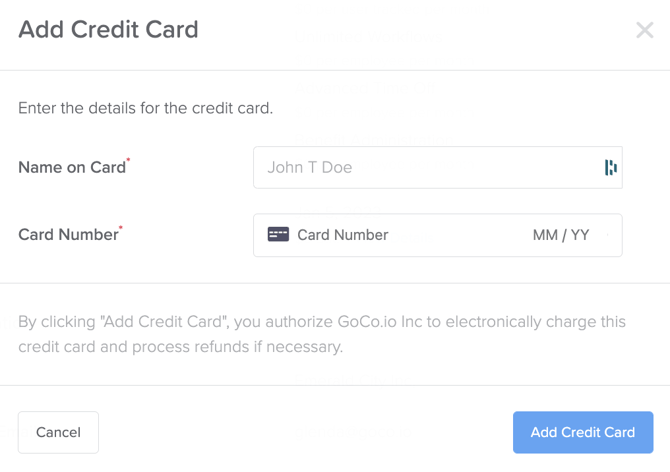Viewport: 670px width, 472px height.
Task: Click the "Enter the details" instruction text
Action: (145, 108)
